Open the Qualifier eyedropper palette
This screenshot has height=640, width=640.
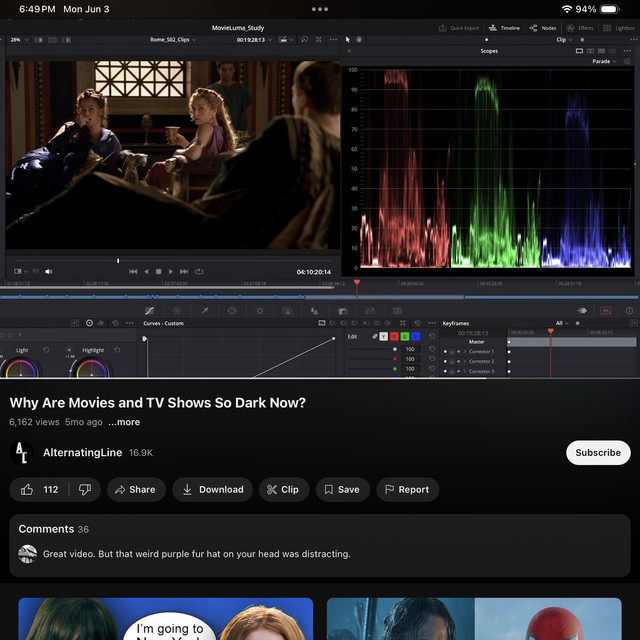205,311
